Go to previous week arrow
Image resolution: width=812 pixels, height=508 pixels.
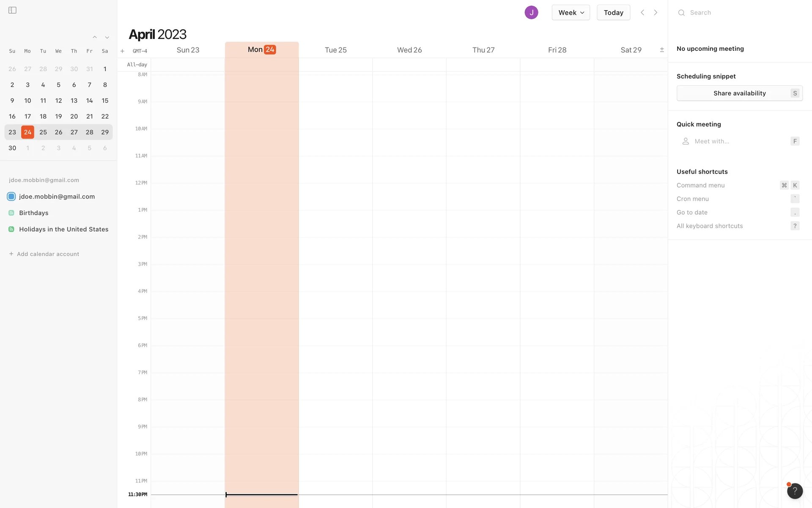click(642, 13)
